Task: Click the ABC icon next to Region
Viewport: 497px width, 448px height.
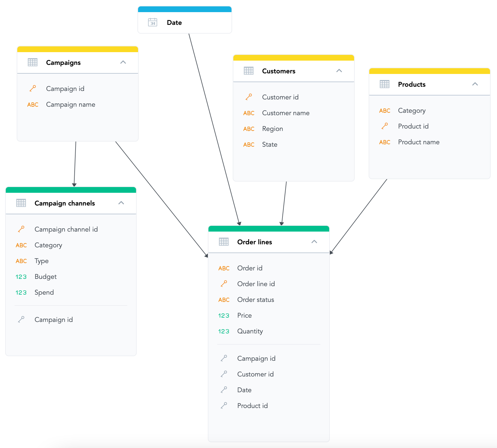Action: pos(248,129)
